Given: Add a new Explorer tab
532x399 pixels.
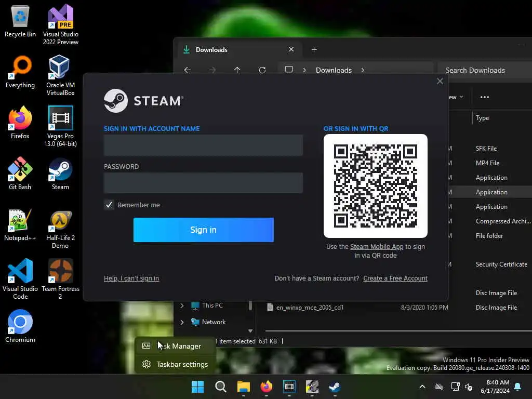Looking at the screenshot, I should pyautogui.click(x=314, y=49).
